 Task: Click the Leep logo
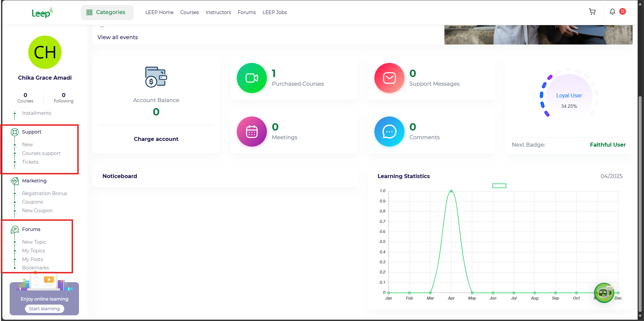click(x=42, y=13)
